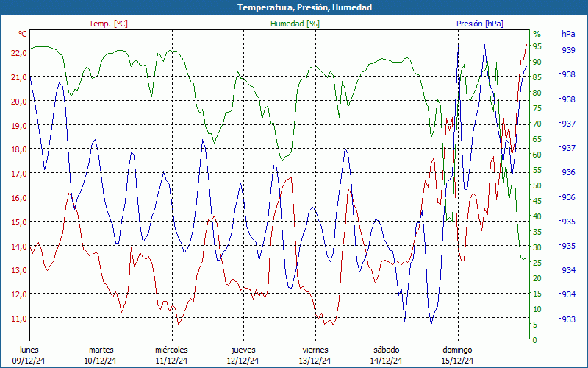588x368 pixels.
Task: Click the chart title 'Temperatura, Presión, Humedad'
Action: click(304, 7)
